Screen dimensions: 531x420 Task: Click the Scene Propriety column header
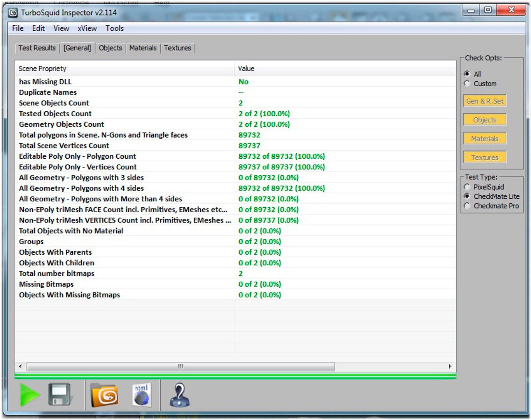(125, 68)
